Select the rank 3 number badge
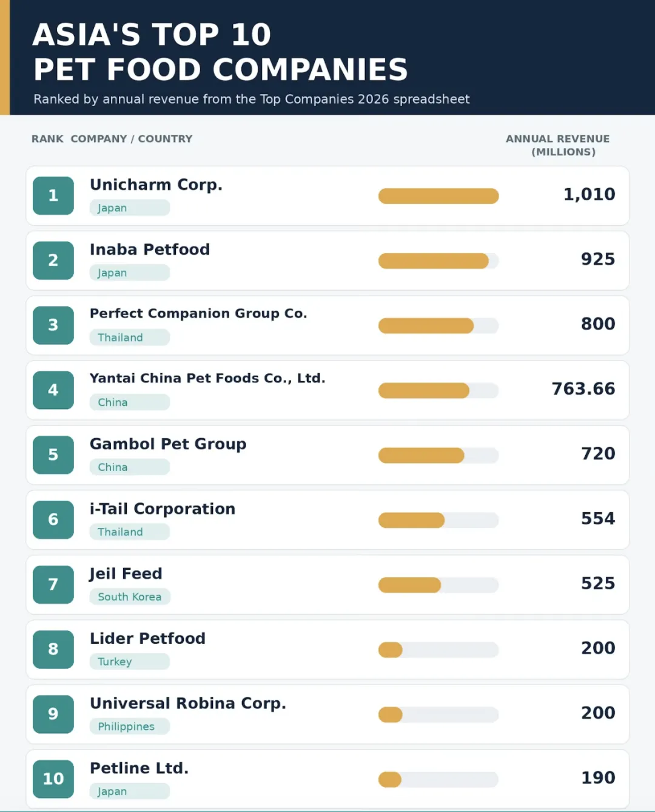This screenshot has width=655, height=812. 53,325
